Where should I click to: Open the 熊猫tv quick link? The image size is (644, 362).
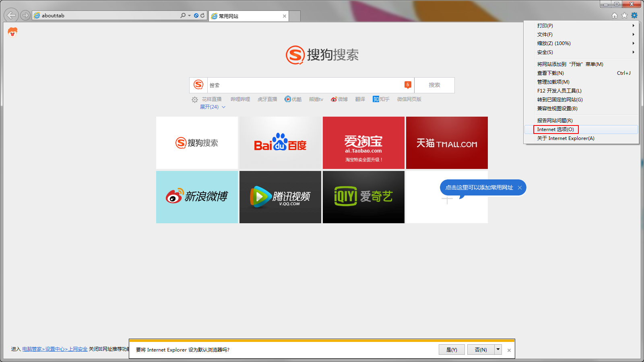tap(316, 99)
